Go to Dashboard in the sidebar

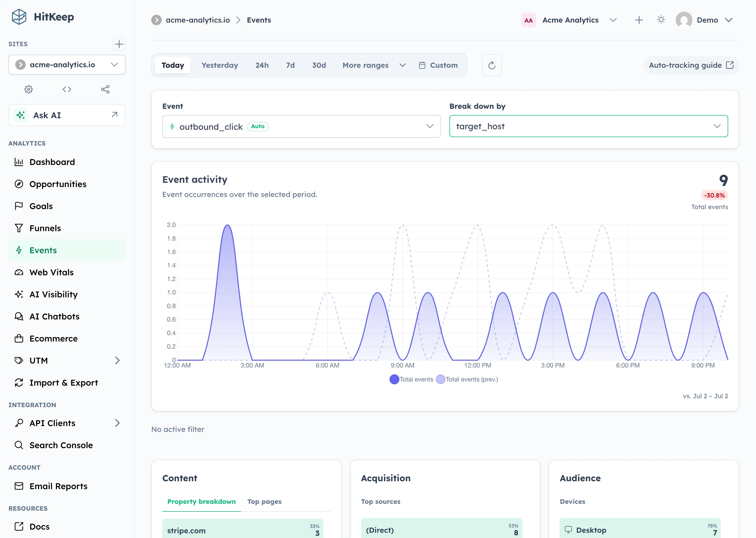click(67, 162)
